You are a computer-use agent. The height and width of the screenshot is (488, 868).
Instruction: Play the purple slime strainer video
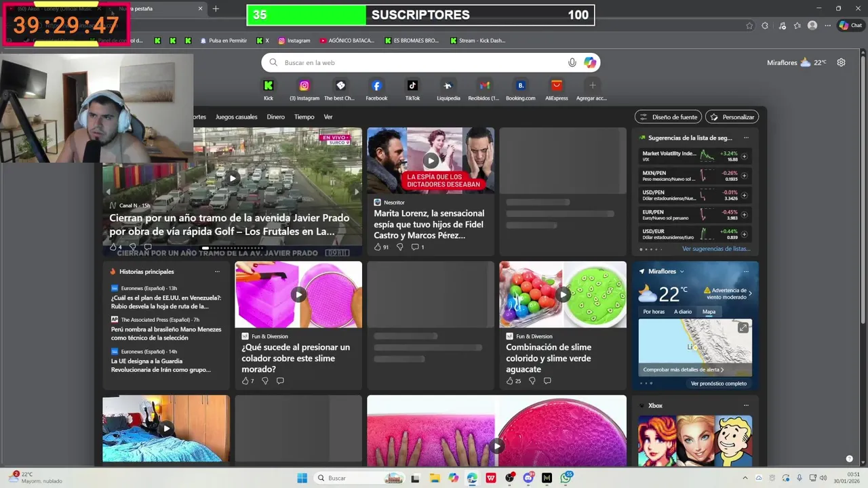298,294
